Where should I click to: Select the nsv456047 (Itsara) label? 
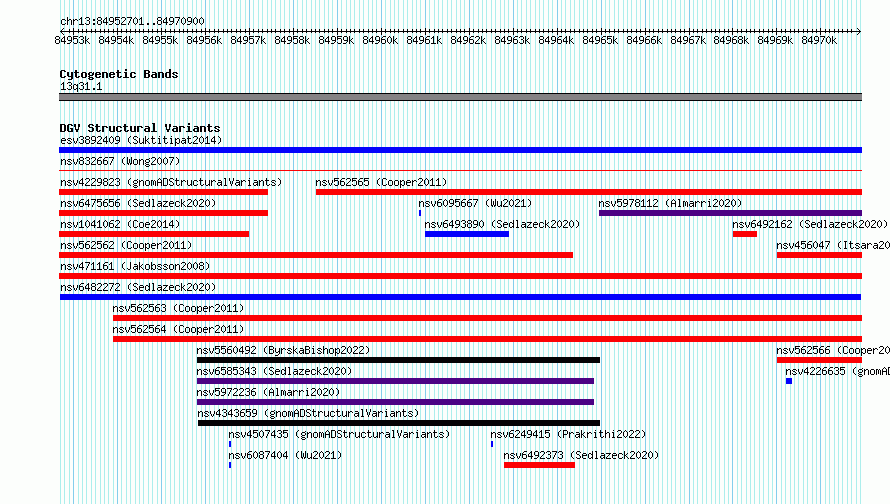coord(833,245)
